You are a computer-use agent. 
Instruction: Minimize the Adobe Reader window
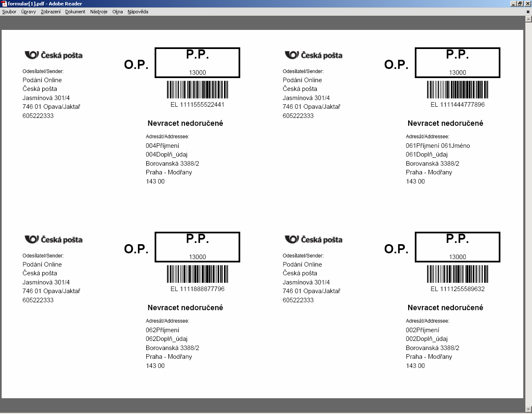[x=513, y=4]
